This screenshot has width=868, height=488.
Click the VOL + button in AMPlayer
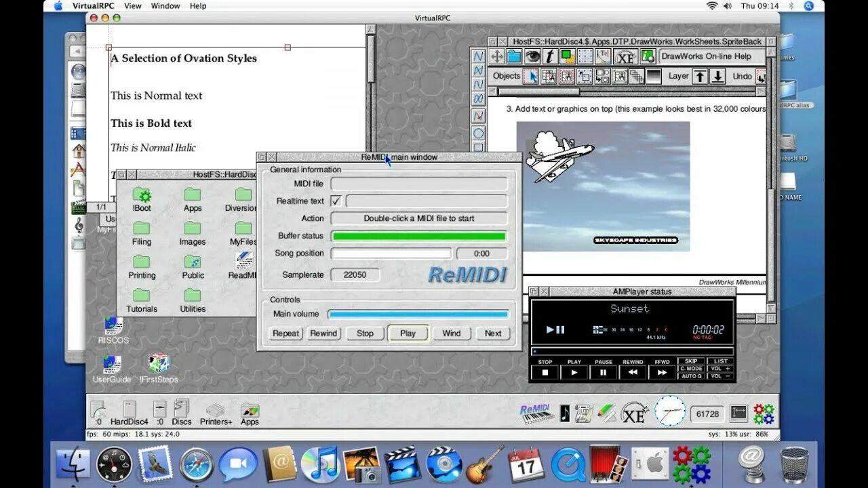coord(721,369)
